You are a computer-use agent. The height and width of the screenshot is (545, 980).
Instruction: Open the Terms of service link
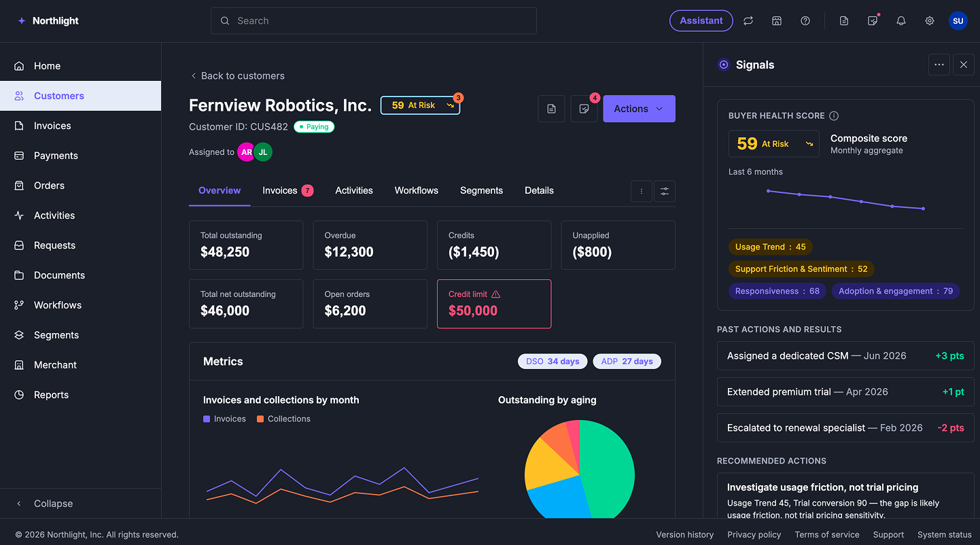click(x=827, y=535)
